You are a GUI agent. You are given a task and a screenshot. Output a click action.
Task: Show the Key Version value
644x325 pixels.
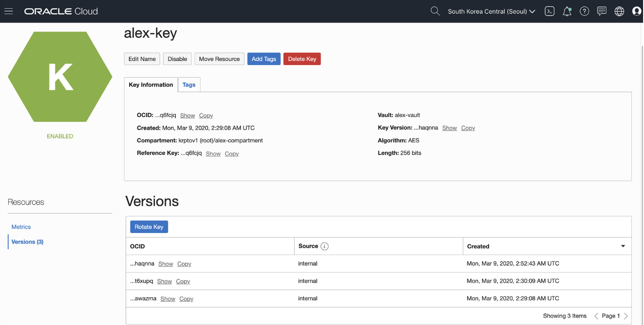(449, 128)
